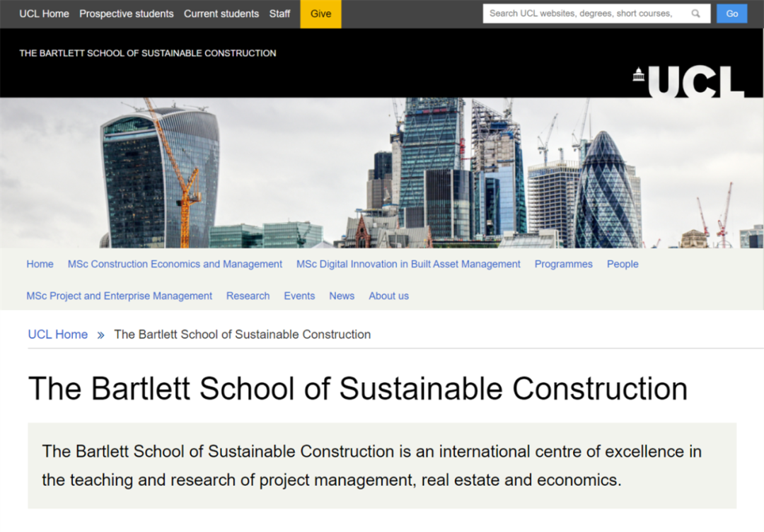Select the Programmes menu item
This screenshot has width=764, height=532.
point(563,264)
